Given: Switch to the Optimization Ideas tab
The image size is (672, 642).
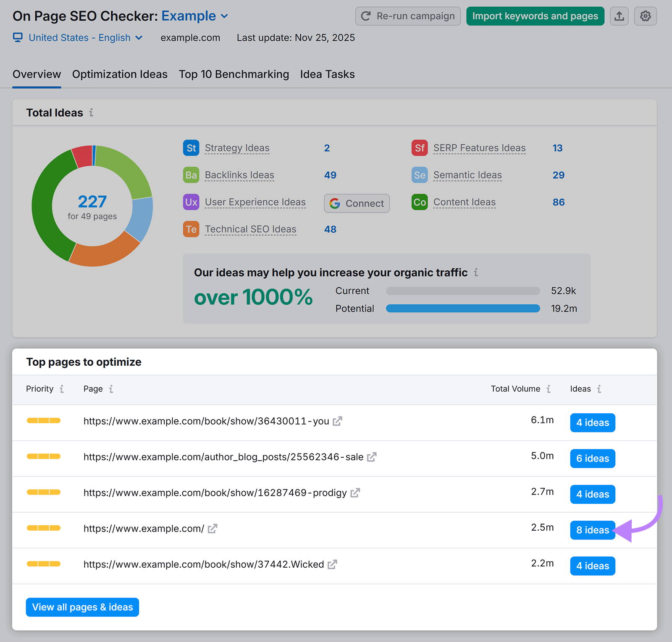Looking at the screenshot, I should click(120, 74).
